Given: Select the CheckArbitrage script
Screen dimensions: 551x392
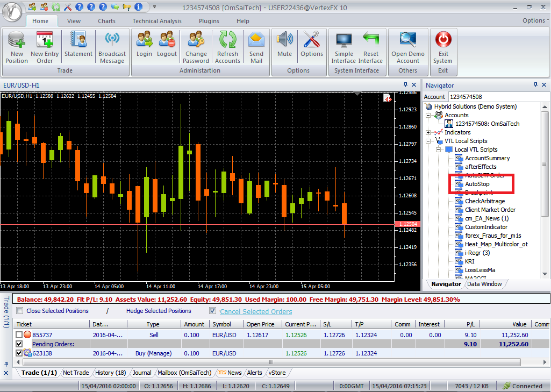Looking at the screenshot, I should 485,201.
